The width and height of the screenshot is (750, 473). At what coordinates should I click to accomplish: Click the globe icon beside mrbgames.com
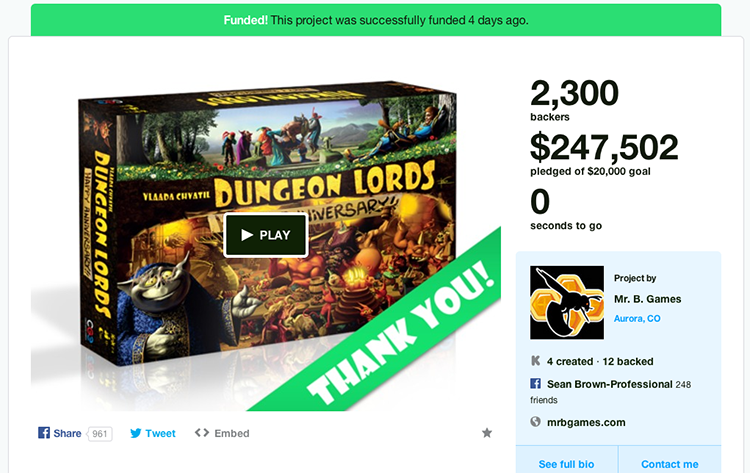coord(536,422)
